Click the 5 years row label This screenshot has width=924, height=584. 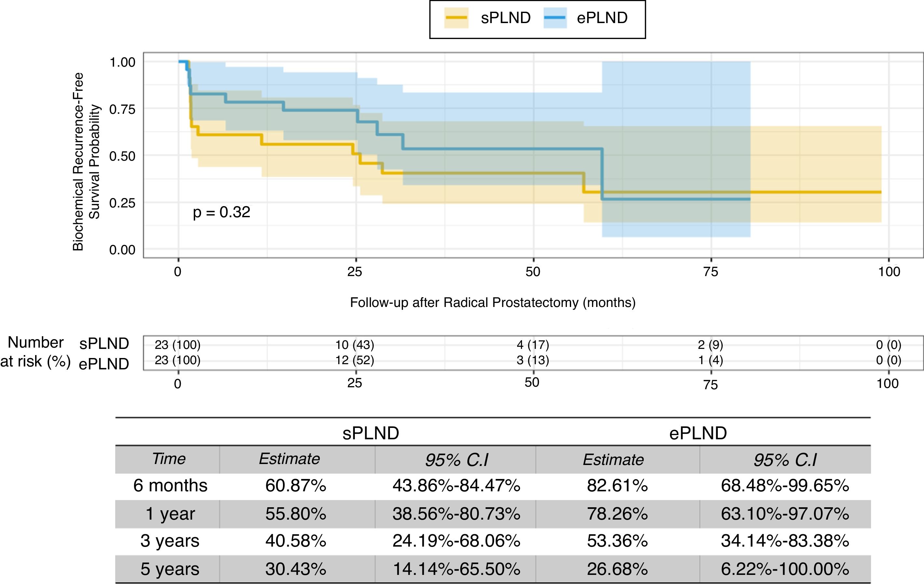pos(170,569)
